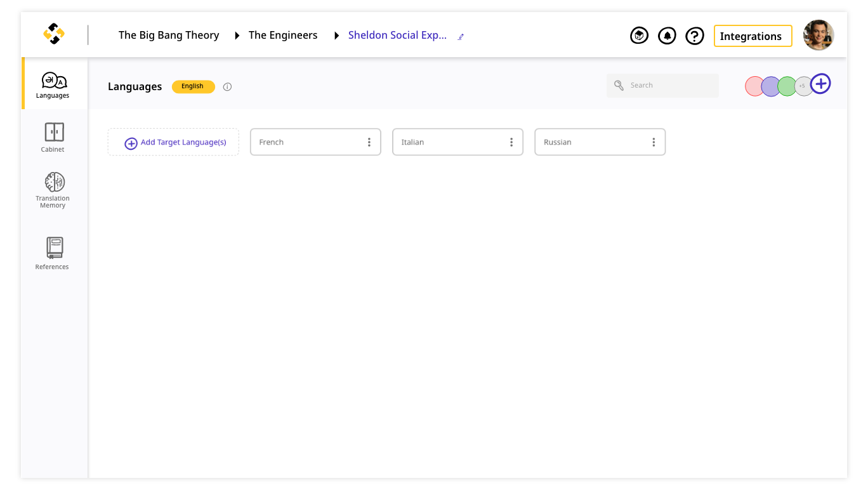This screenshot has width=868, height=490.
Task: Open The Engineers breadcrumb
Action: pos(283,36)
